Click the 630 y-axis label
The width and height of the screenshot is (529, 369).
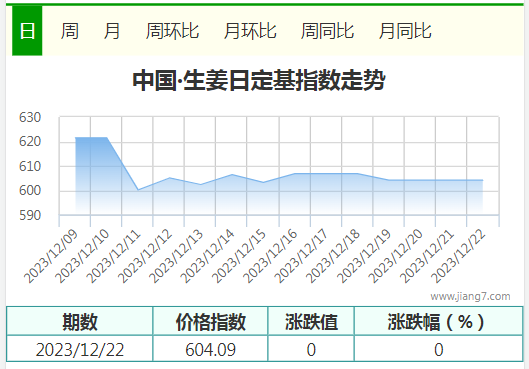coord(30,117)
